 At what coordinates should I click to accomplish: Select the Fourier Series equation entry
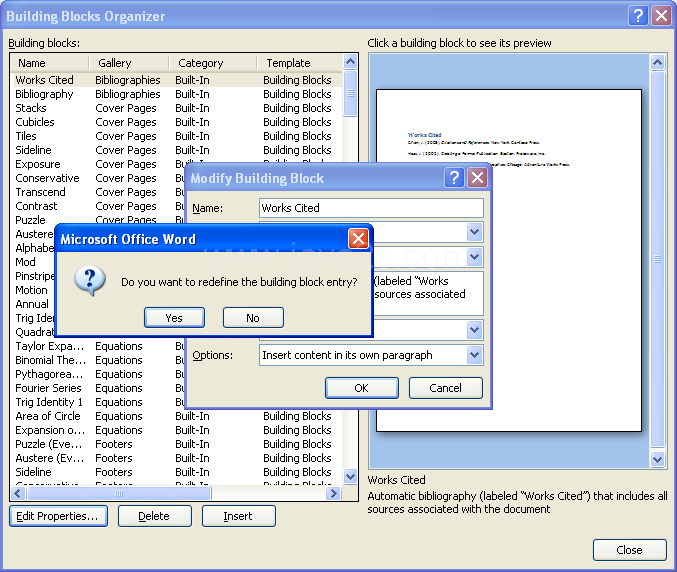[x=98, y=388]
